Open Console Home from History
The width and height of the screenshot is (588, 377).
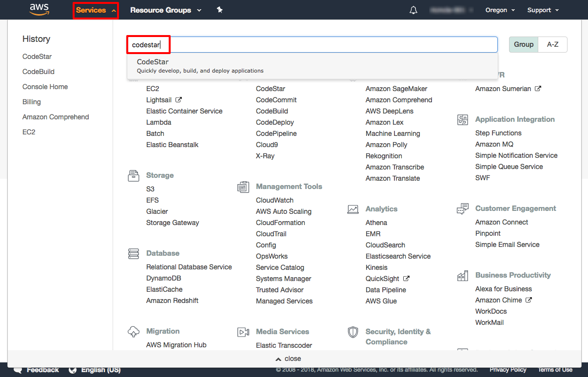tap(45, 87)
